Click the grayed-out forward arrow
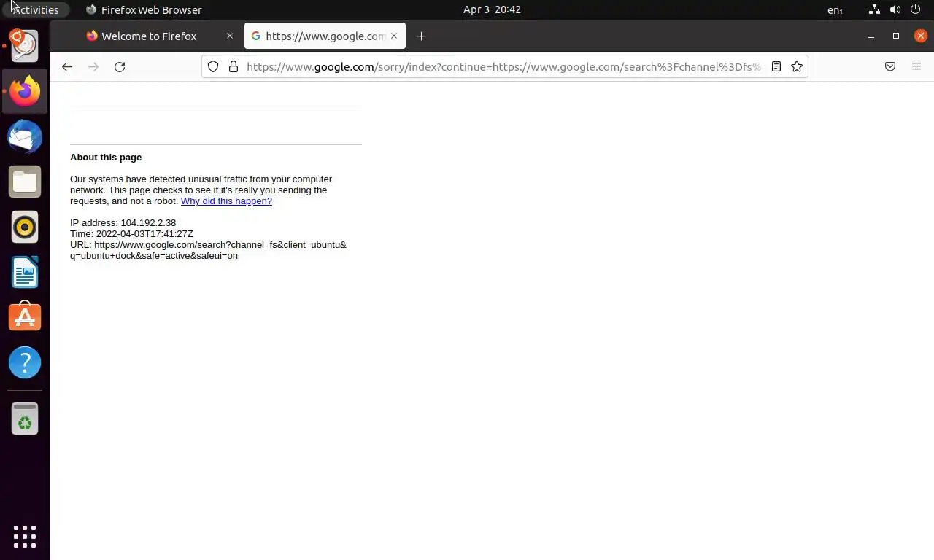Screen dimensions: 934x560 pyautogui.click(x=93, y=66)
